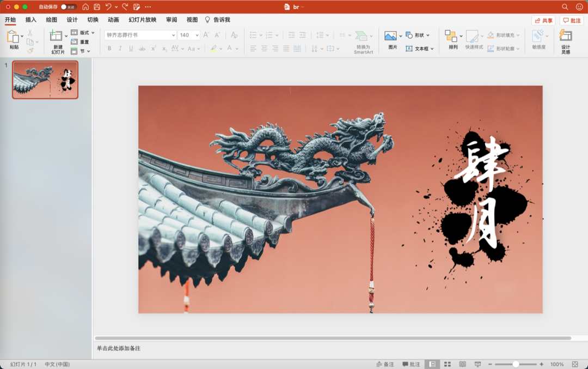Toggle comments pane via 批注 in status bar
The image size is (588, 369).
point(411,364)
